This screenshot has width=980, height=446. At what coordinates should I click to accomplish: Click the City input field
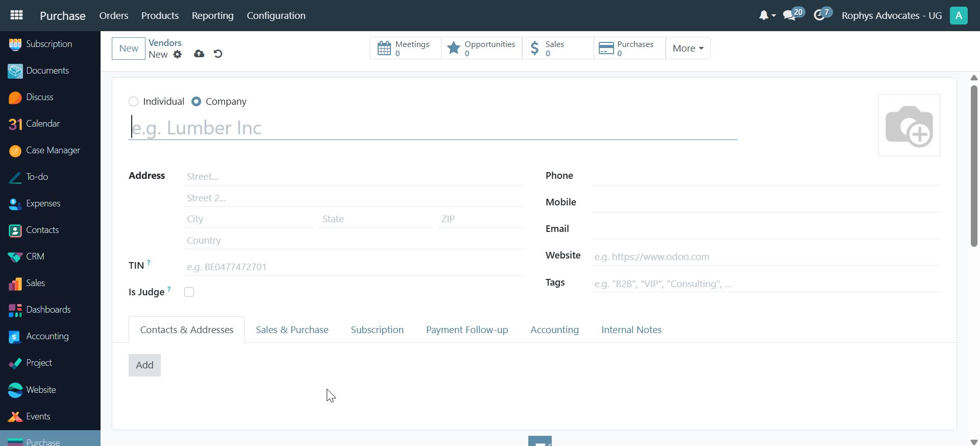[x=249, y=219]
